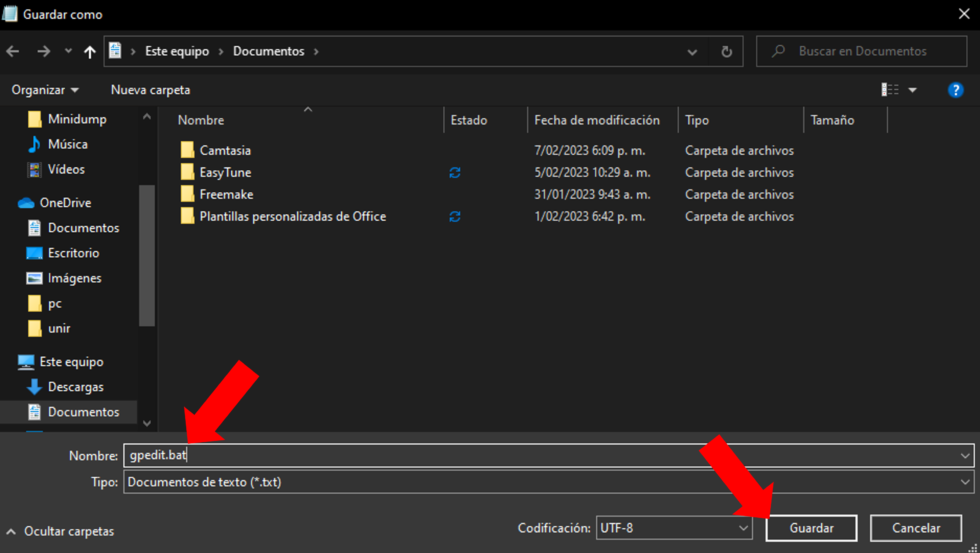The image size is (980, 553).
Task: Click the Notepad icon in title bar
Action: (x=10, y=14)
